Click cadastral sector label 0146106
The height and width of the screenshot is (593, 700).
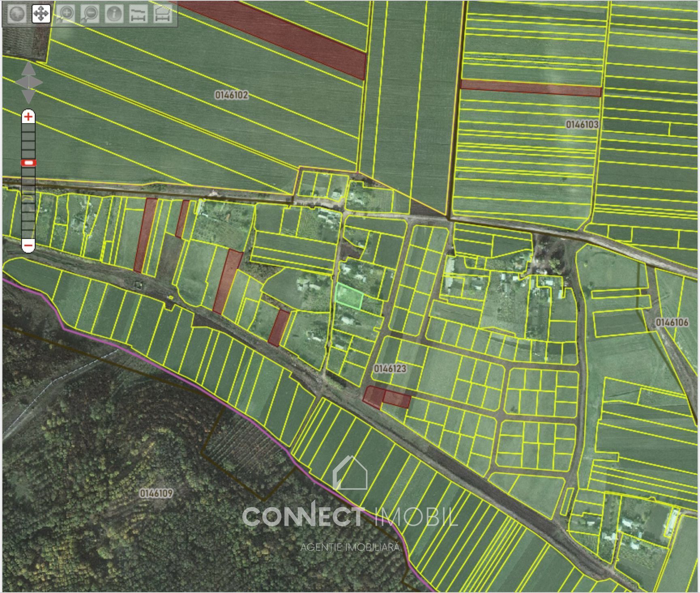(672, 322)
